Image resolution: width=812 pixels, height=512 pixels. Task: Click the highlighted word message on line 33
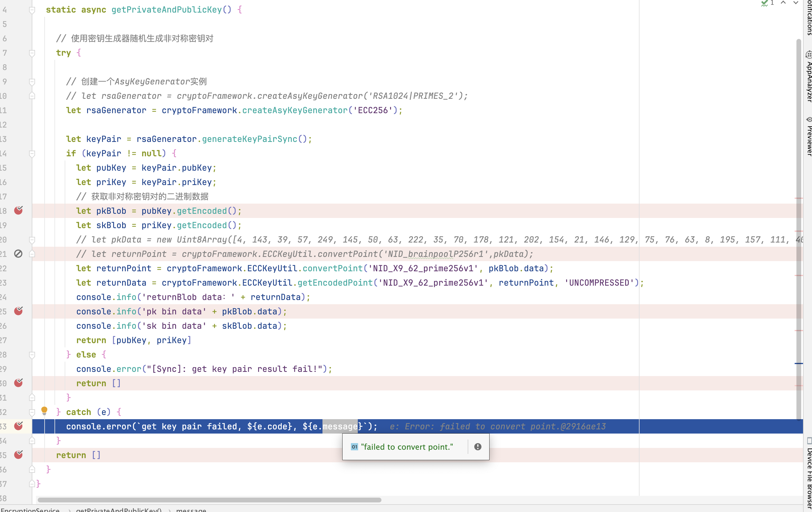340,426
